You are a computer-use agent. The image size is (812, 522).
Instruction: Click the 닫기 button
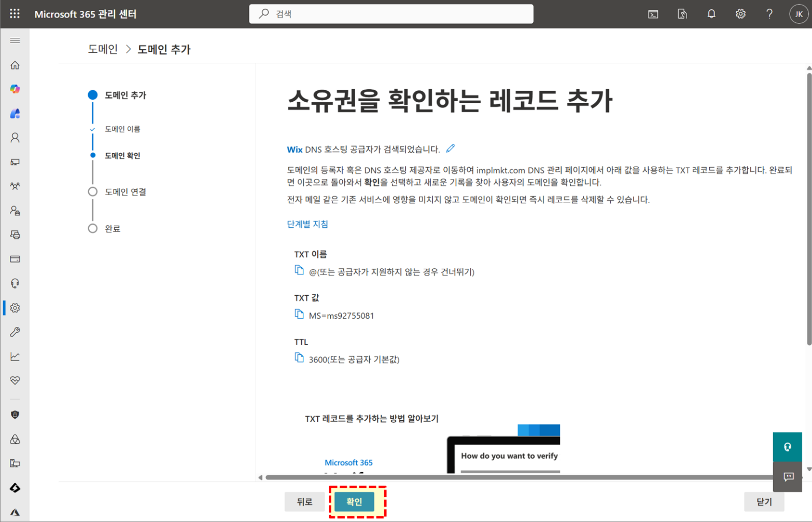(764, 502)
